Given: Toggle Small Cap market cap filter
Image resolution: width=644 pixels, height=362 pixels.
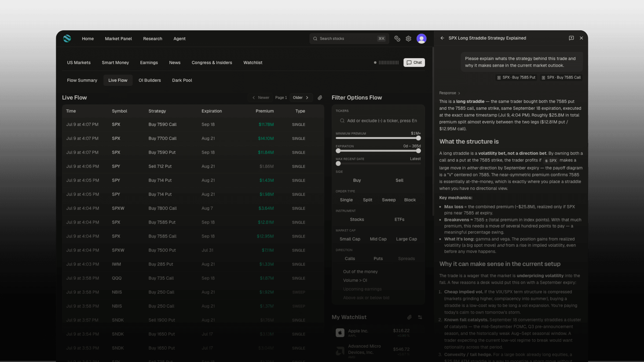Looking at the screenshot, I should click(350, 239).
